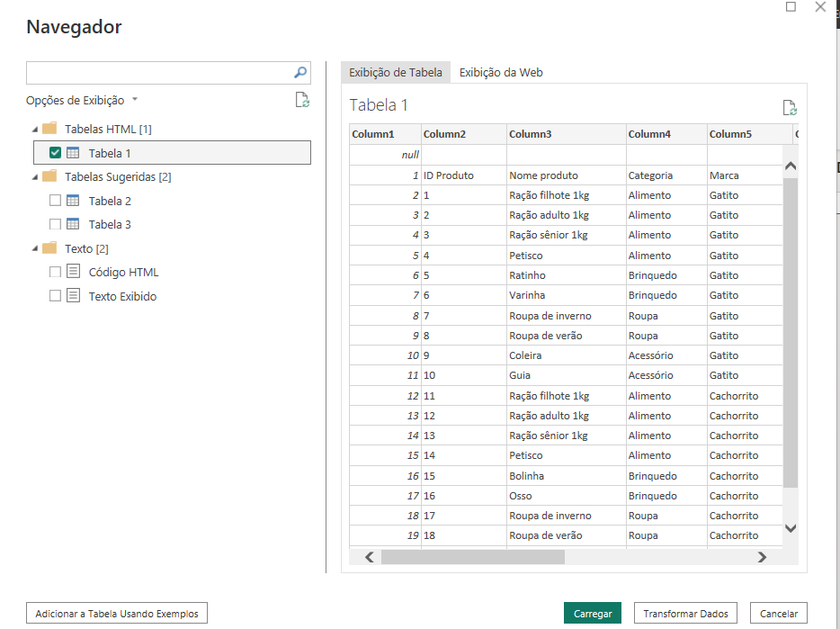Viewport: 840px width, 629px height.
Task: Click the document icon of Texto Exibido
Action: pos(74,295)
